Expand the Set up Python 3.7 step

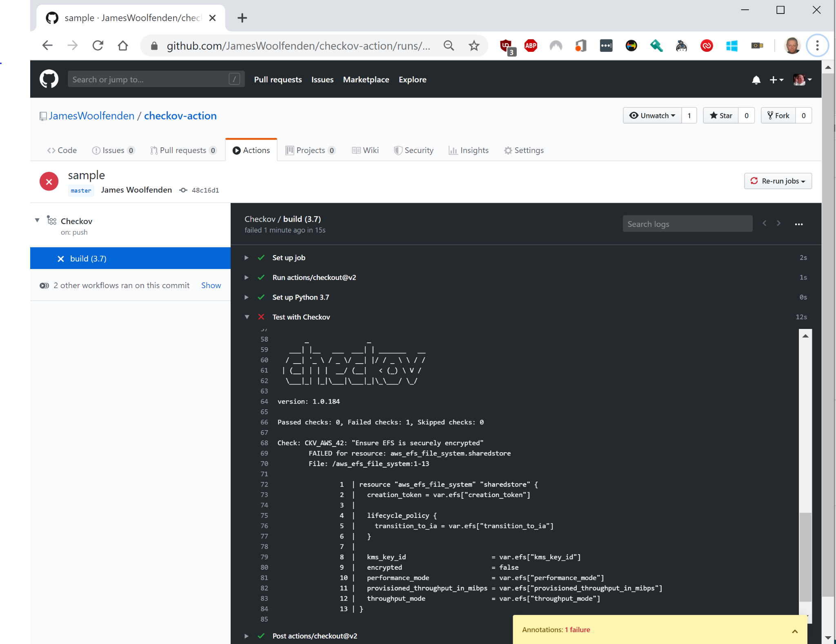coord(247,297)
